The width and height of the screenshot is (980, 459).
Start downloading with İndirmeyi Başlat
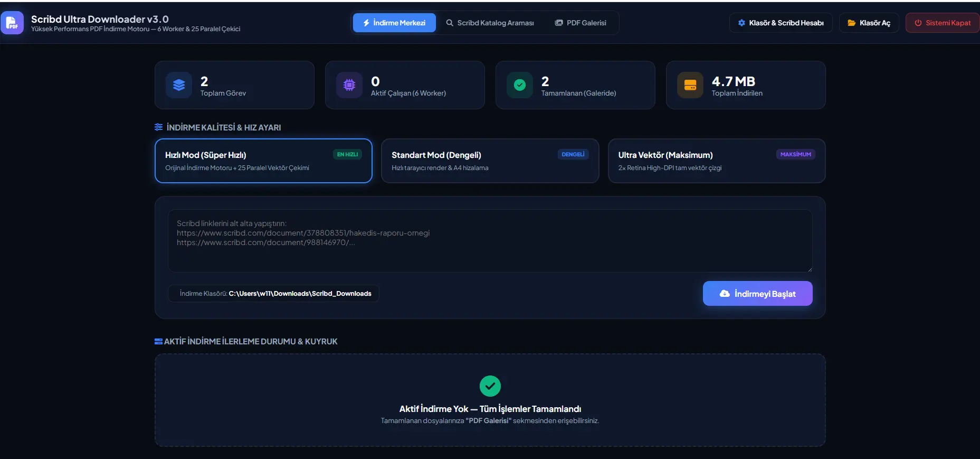coord(758,294)
